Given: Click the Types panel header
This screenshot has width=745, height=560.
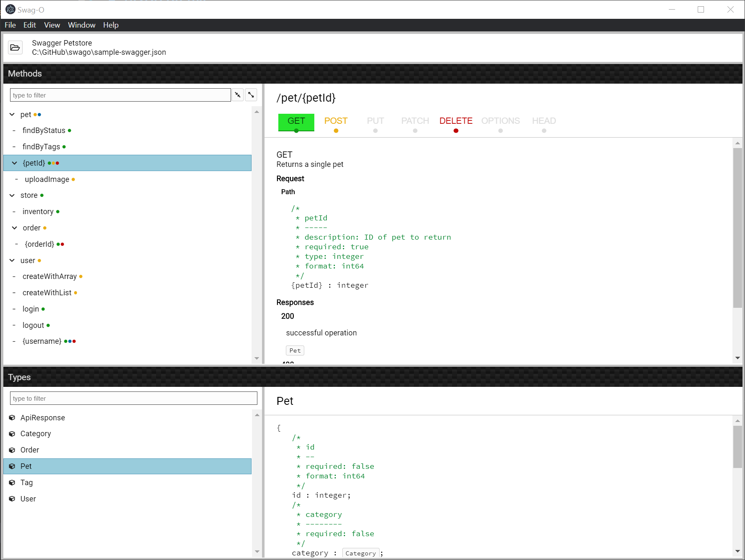Looking at the screenshot, I should pos(372,377).
